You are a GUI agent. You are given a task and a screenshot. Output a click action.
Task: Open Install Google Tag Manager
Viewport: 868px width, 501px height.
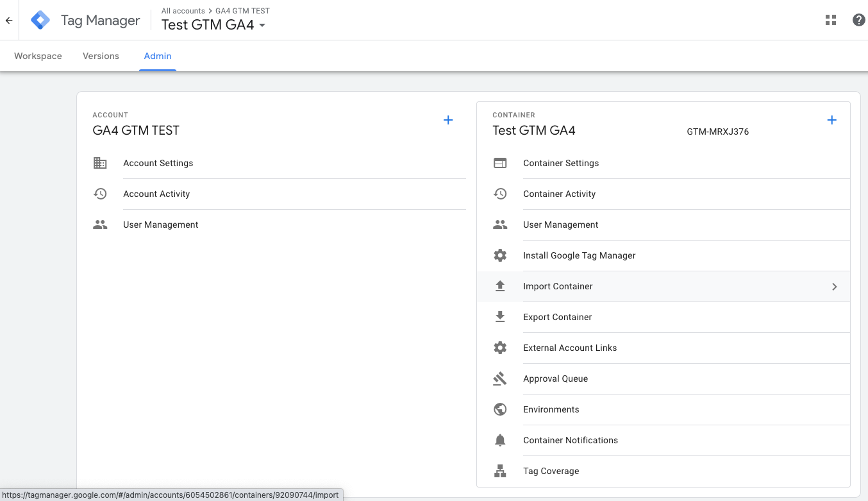[x=664, y=255]
